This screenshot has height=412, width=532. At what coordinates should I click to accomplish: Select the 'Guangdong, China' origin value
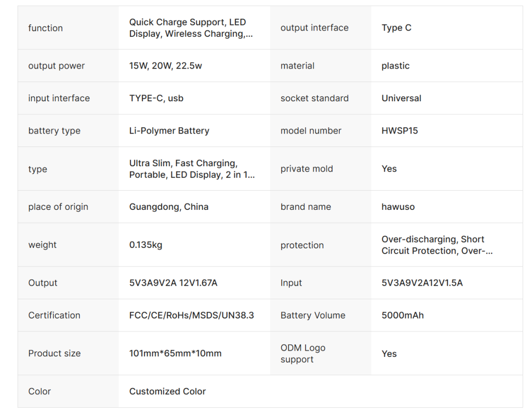(x=169, y=207)
